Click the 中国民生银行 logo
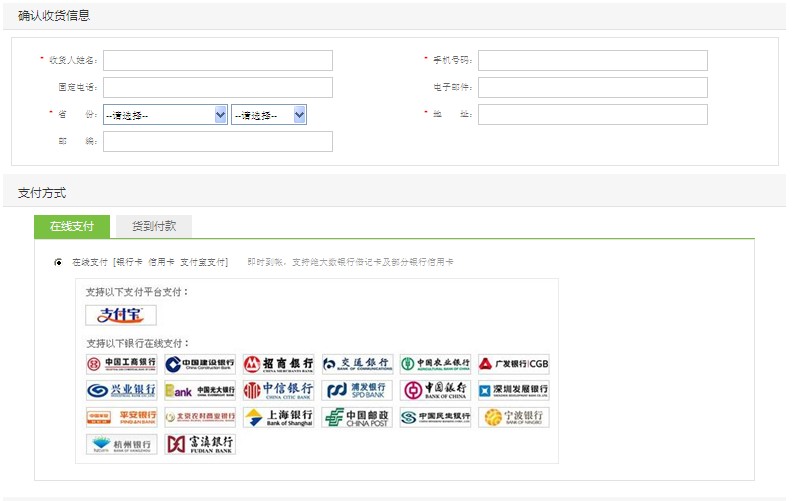Screen dimensions: 794x501 pos(435,417)
